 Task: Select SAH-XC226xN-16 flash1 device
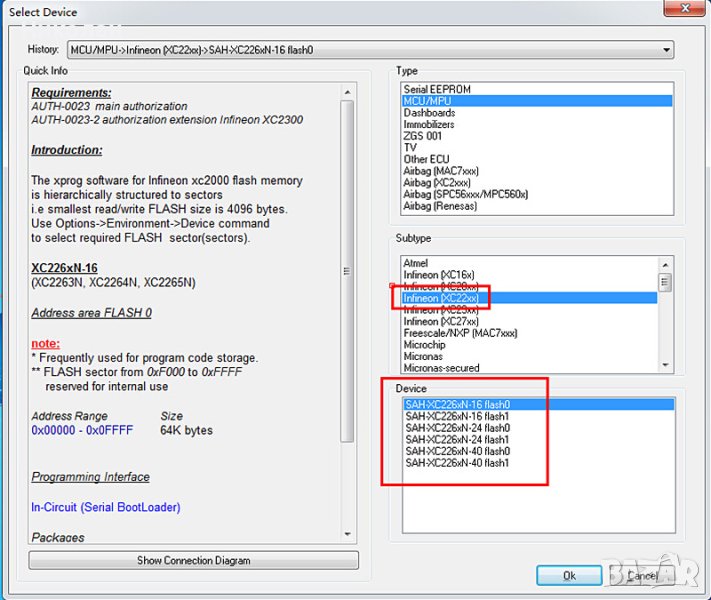click(x=457, y=416)
